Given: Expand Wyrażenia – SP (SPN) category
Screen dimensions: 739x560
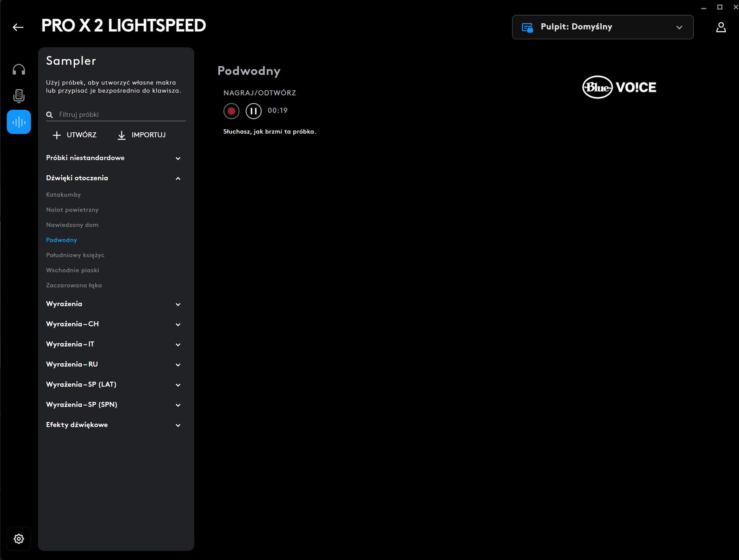Looking at the screenshot, I should click(x=114, y=405).
